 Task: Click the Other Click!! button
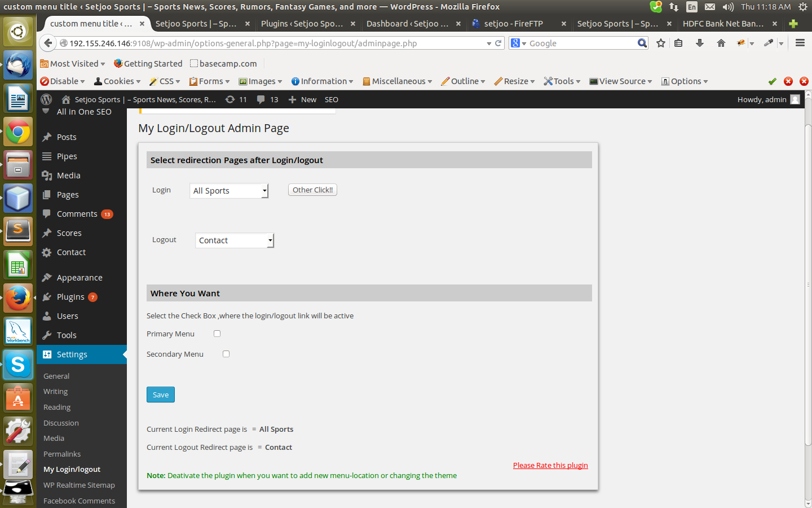pos(312,190)
